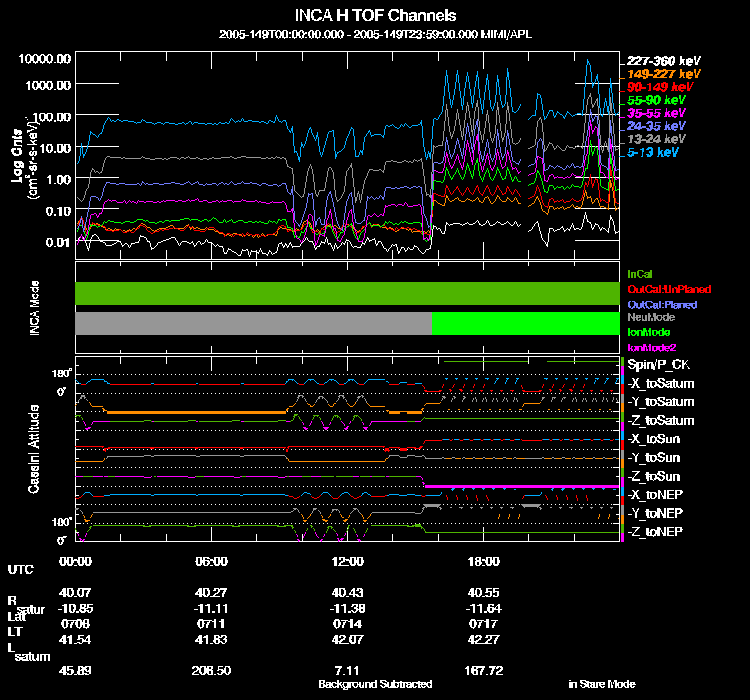The image size is (750, 700).
Task: Select the red '90-149 keV' legend label
Action: [x=660, y=87]
